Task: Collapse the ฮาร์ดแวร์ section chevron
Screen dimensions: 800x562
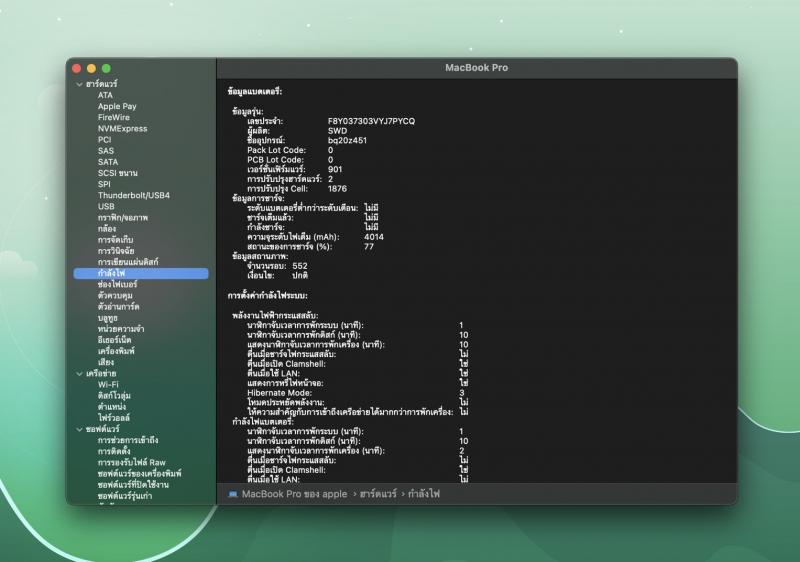Action: pos(80,84)
